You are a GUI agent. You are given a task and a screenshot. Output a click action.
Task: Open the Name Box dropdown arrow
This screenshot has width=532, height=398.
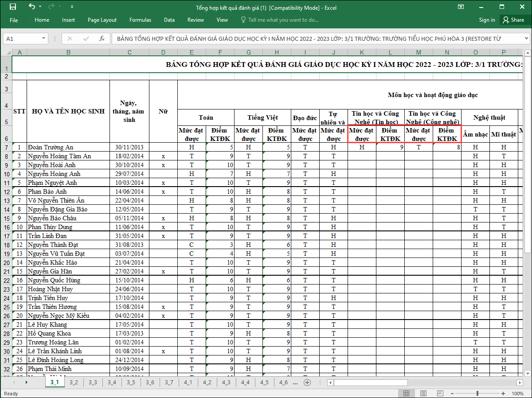(43, 39)
